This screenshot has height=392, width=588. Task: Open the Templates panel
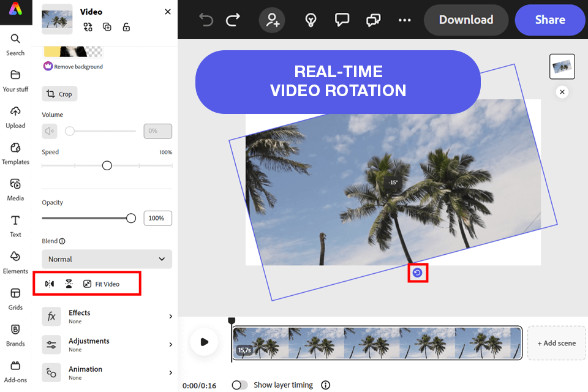[x=15, y=154]
